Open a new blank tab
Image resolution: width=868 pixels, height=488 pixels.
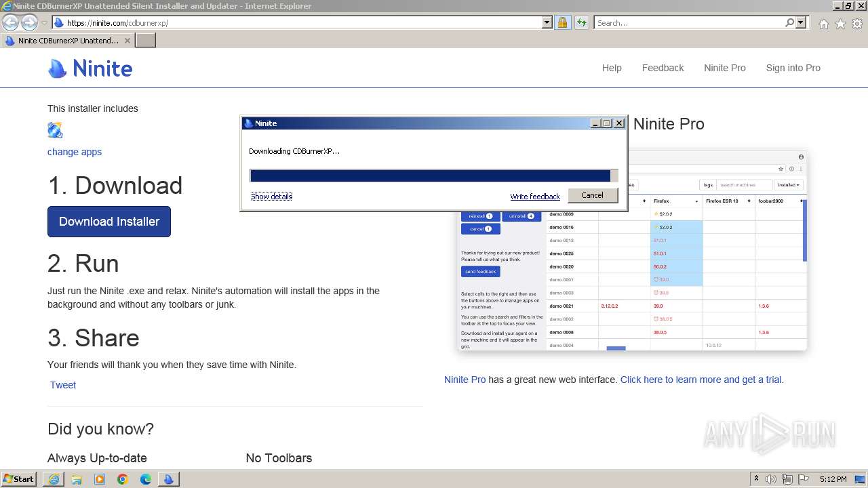(x=146, y=41)
